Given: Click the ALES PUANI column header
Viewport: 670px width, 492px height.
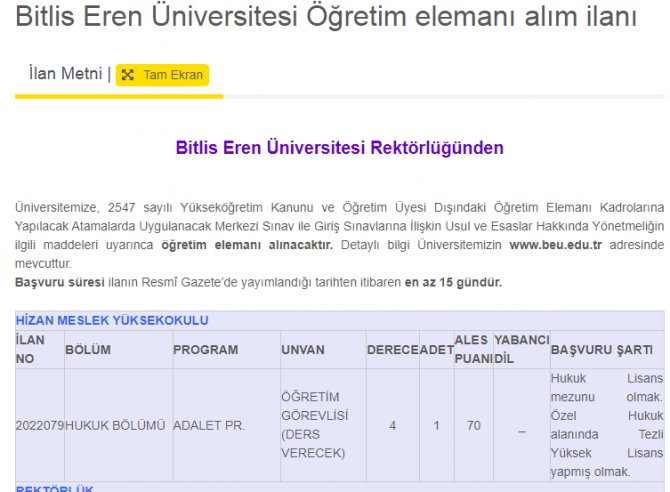Looking at the screenshot, I should (x=473, y=349).
